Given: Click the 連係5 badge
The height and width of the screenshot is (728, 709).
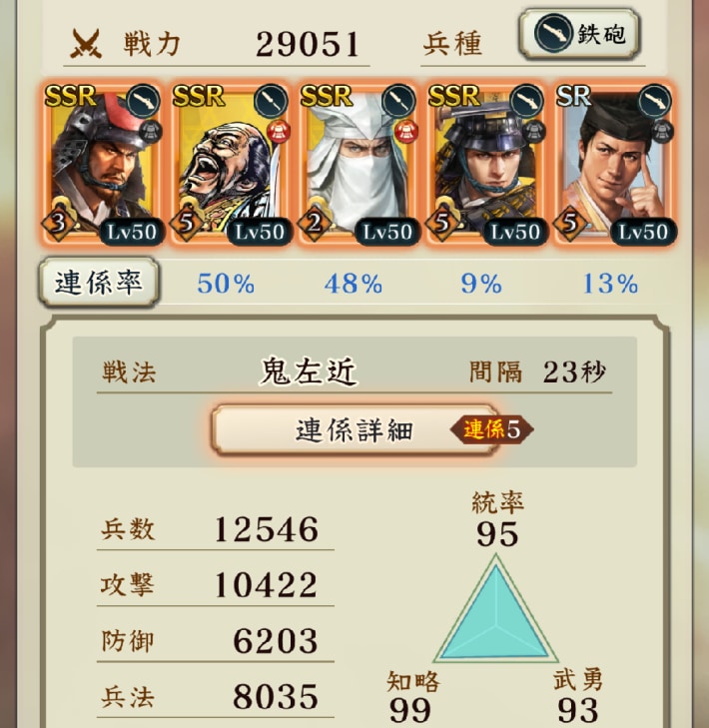Looking at the screenshot, I should (x=491, y=429).
